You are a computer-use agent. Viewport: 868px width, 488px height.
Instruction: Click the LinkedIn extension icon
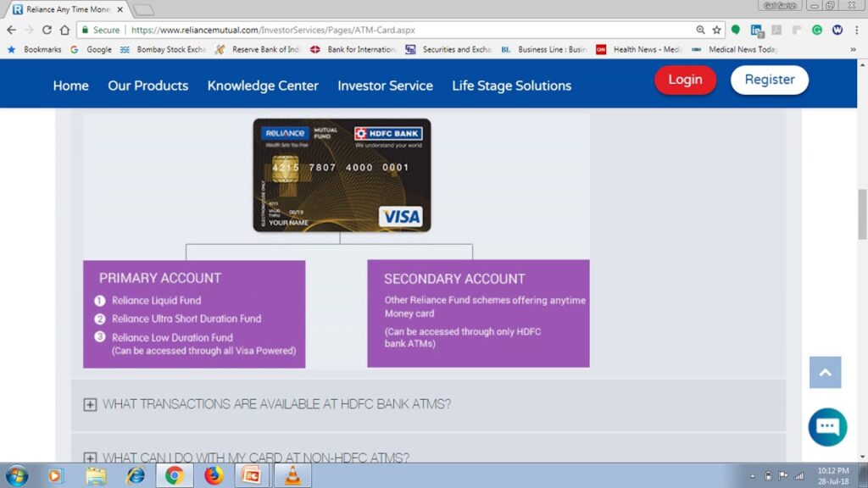[x=756, y=30]
